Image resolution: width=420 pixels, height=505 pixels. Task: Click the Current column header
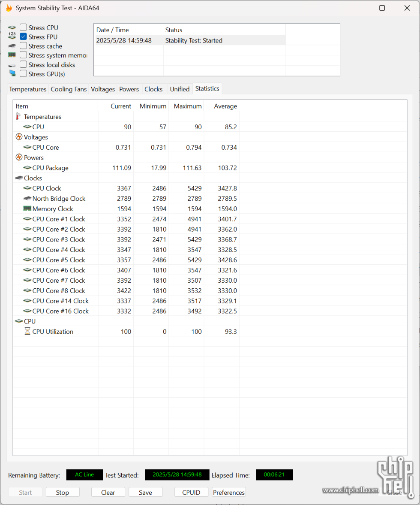point(116,106)
